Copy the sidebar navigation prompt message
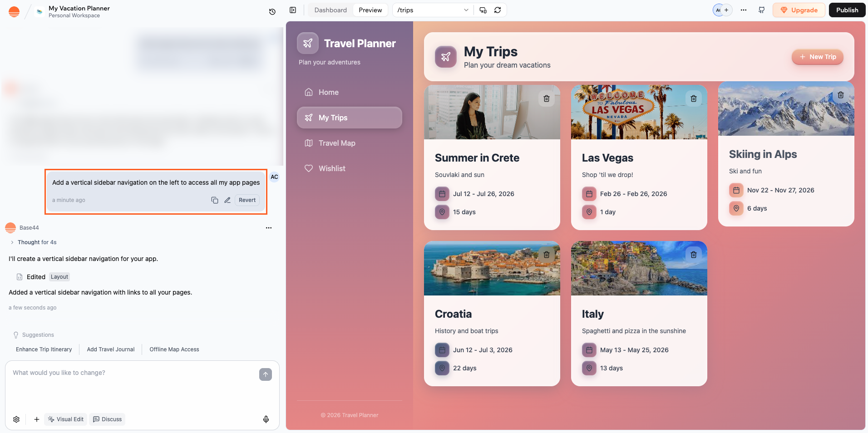Viewport: 868px width, 433px height. tap(215, 200)
